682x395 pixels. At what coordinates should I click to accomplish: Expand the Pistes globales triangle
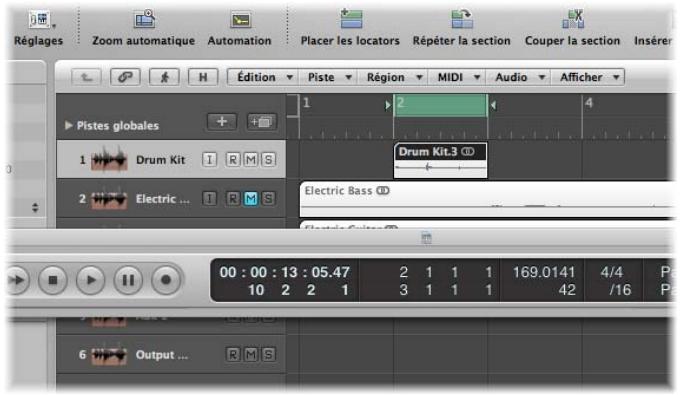[68, 125]
